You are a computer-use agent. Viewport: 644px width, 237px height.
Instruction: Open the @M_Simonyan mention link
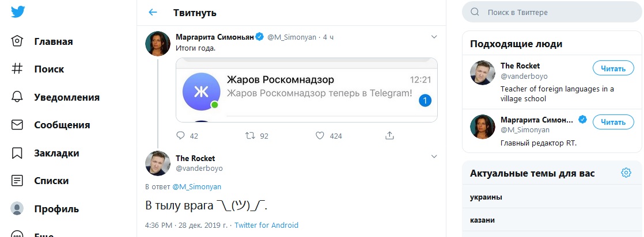click(x=196, y=187)
